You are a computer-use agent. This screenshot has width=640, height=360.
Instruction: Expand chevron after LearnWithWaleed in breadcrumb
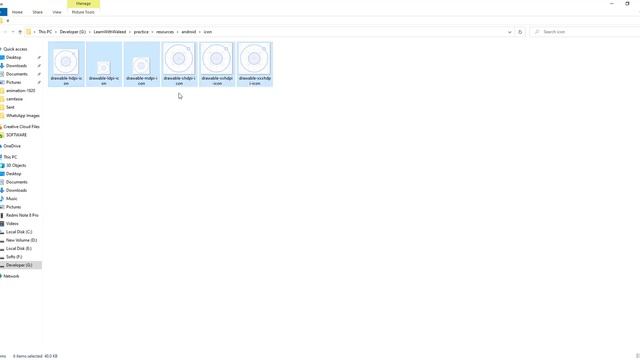(x=130, y=32)
